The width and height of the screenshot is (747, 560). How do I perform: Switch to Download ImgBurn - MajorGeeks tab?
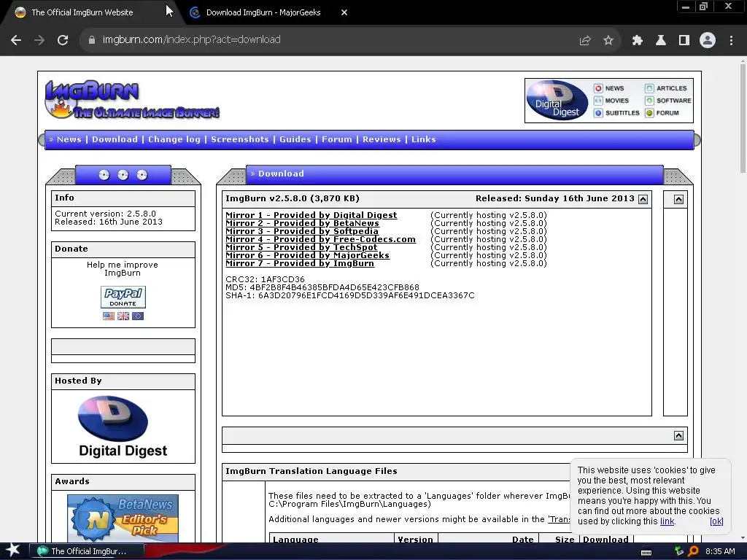(263, 12)
